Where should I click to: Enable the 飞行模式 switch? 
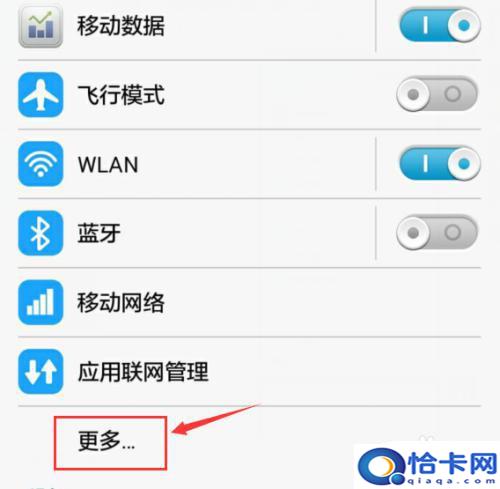pos(437,94)
